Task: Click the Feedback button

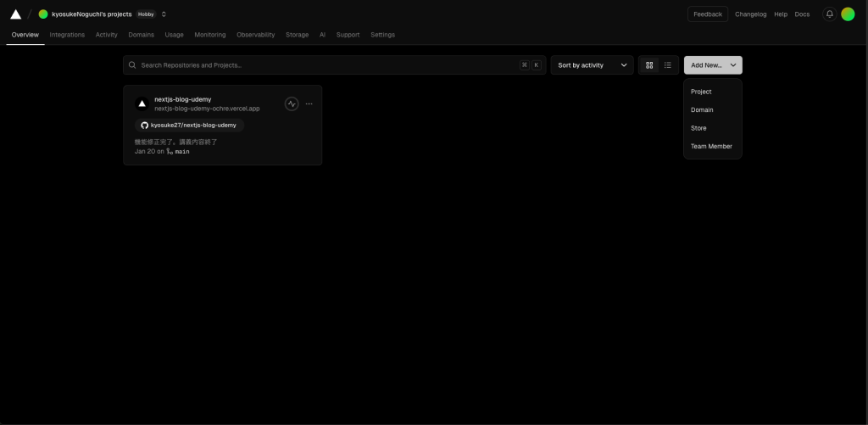Action: [707, 14]
